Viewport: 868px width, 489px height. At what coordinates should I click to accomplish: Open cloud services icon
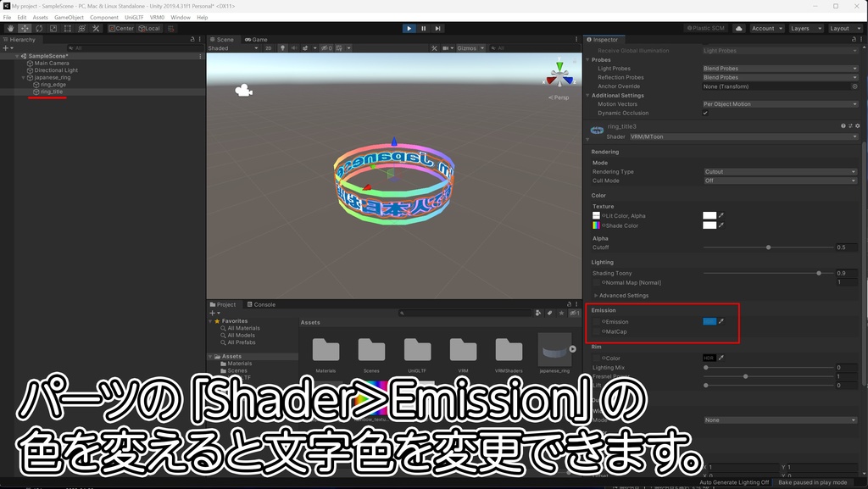coord(738,28)
